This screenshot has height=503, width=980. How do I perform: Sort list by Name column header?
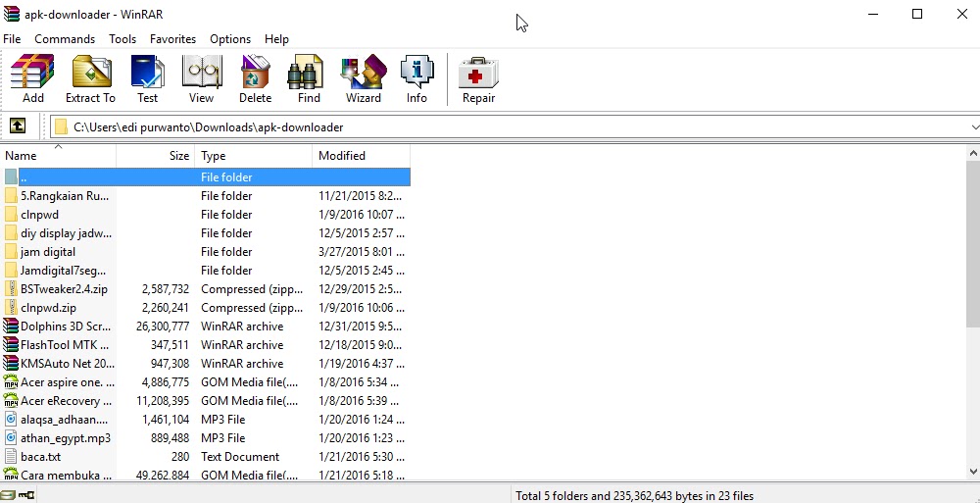pyautogui.click(x=58, y=156)
